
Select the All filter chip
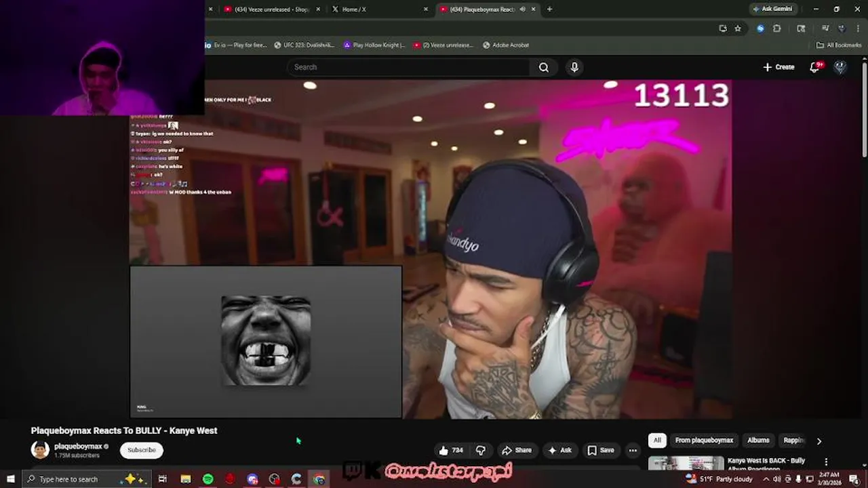[x=657, y=441]
